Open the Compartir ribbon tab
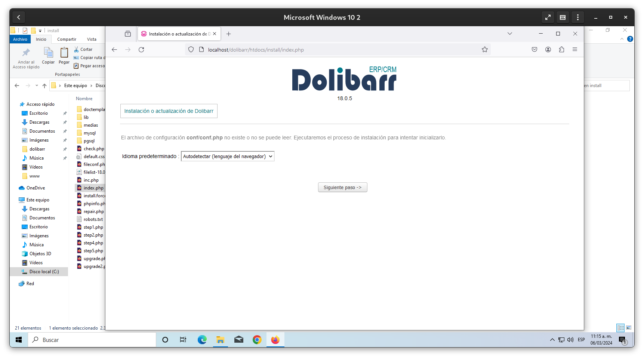The width and height of the screenshot is (644, 358). coord(67,39)
